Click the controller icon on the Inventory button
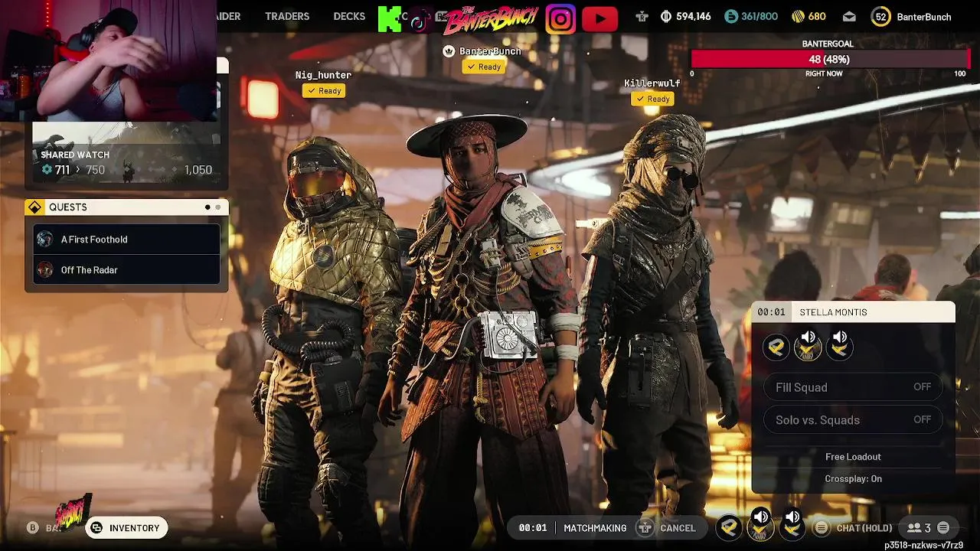 [97, 527]
